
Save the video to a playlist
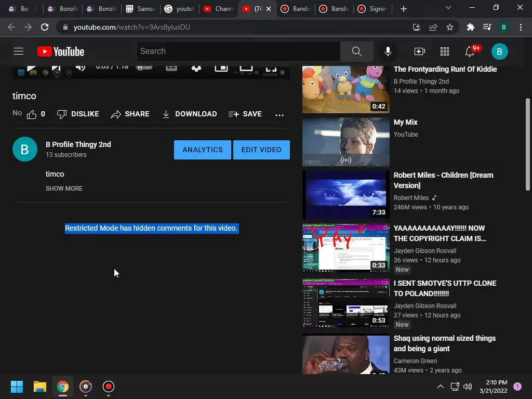(245, 114)
